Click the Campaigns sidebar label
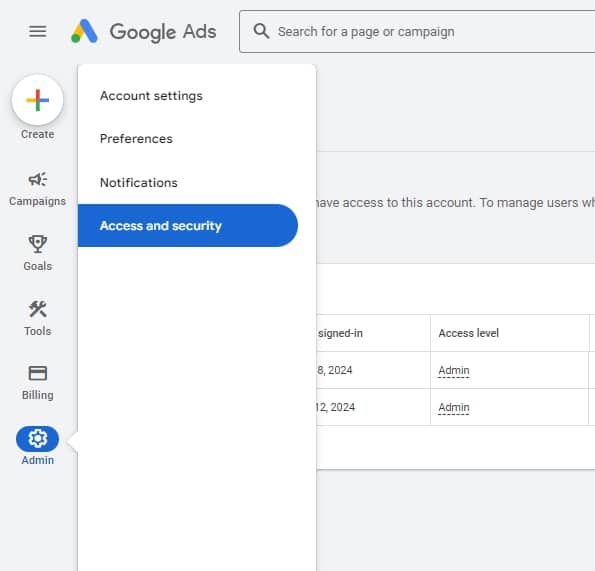Image resolution: width=595 pixels, height=571 pixels. (38, 201)
